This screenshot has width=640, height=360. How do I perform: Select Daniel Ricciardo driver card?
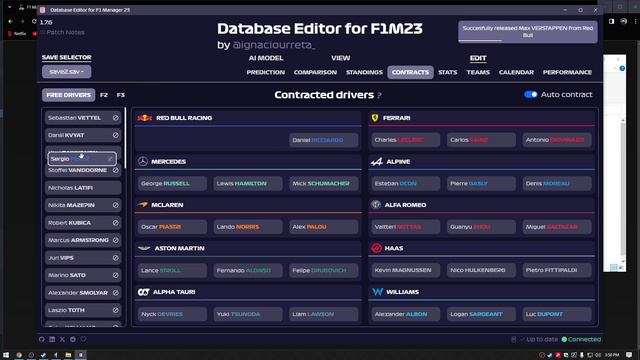[324, 140]
